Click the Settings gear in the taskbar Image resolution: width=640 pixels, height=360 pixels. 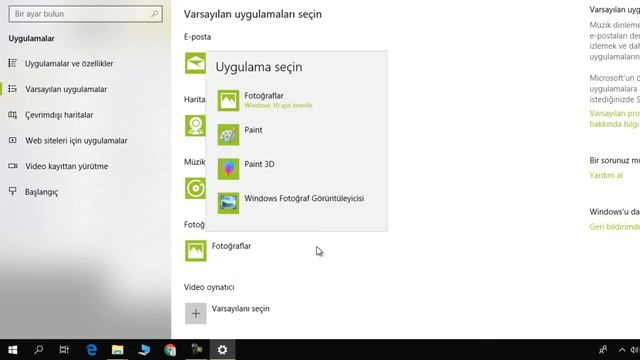click(x=222, y=350)
